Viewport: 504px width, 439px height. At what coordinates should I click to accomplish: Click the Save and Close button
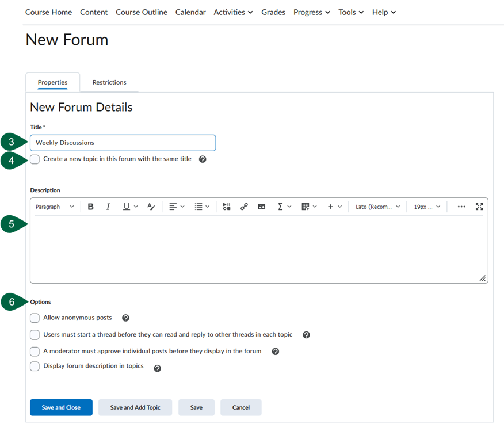[x=61, y=407]
